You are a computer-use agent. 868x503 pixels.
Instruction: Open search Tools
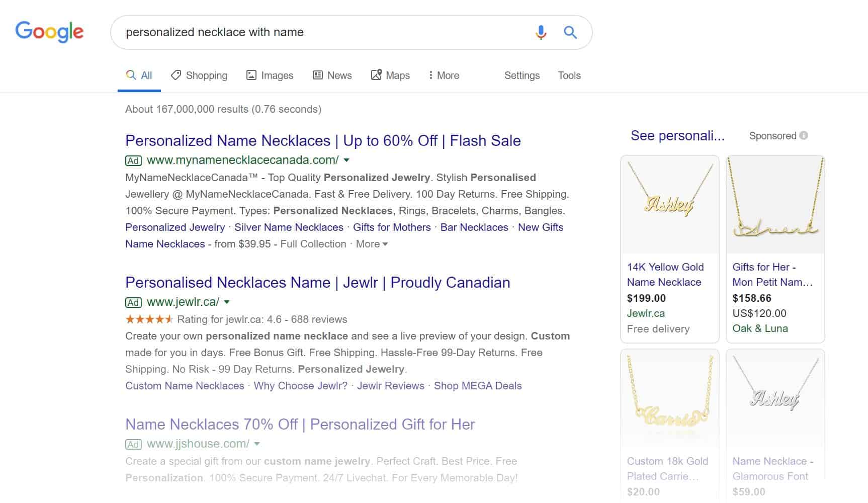[569, 75]
